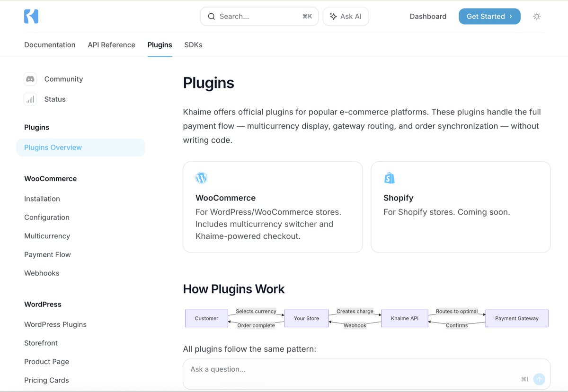Screen dimensions: 568x392
Task: Open the Search box
Action: (x=259, y=16)
